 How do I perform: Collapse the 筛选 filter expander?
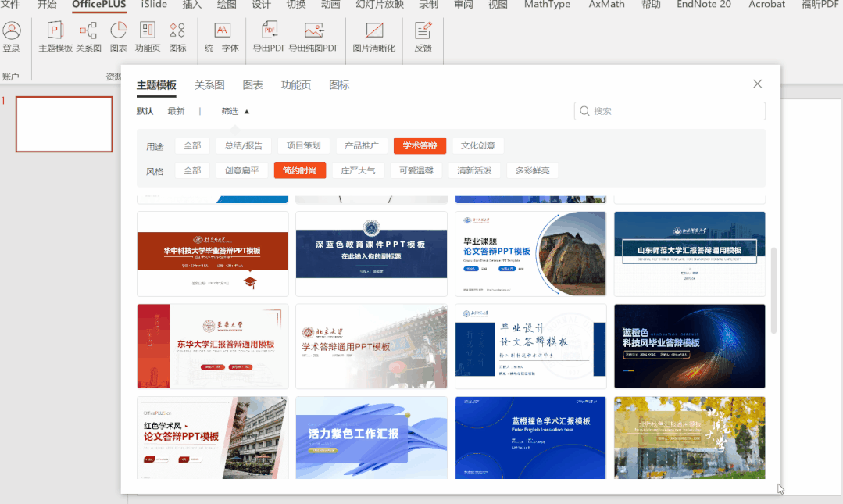point(235,111)
